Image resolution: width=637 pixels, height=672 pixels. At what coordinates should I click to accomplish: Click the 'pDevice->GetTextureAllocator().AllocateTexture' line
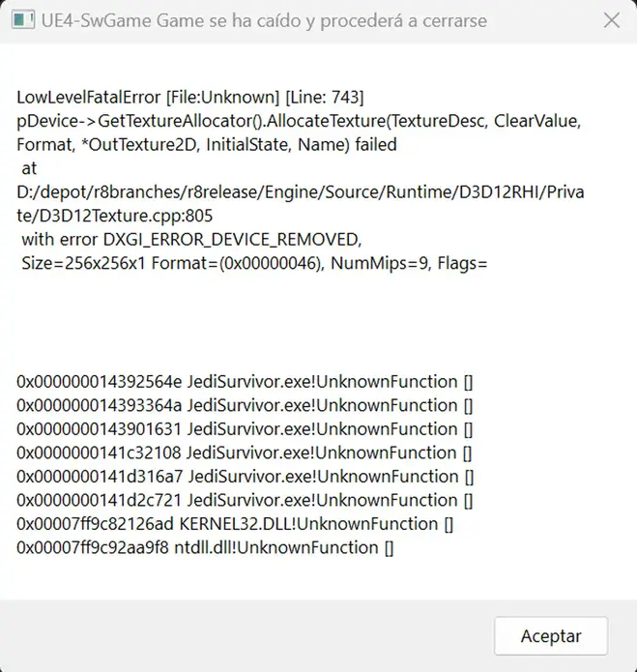[299, 121]
